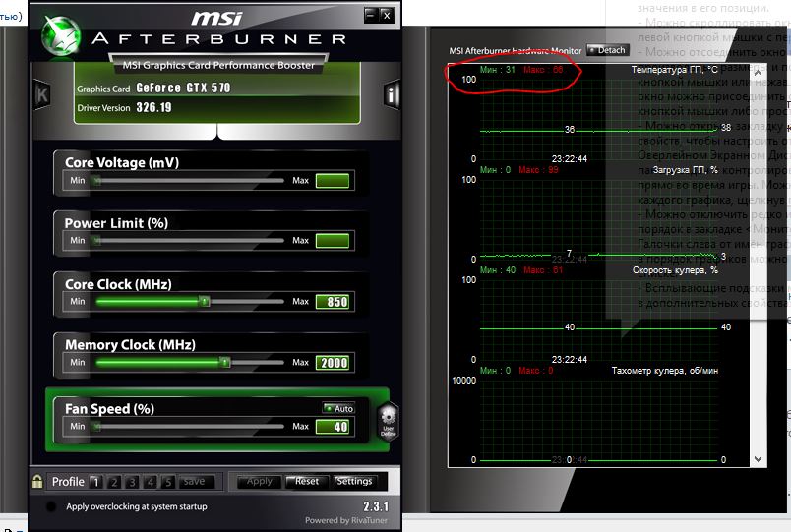791x532 pixels.
Task: Click the Core Voltage value field
Action: tap(333, 181)
